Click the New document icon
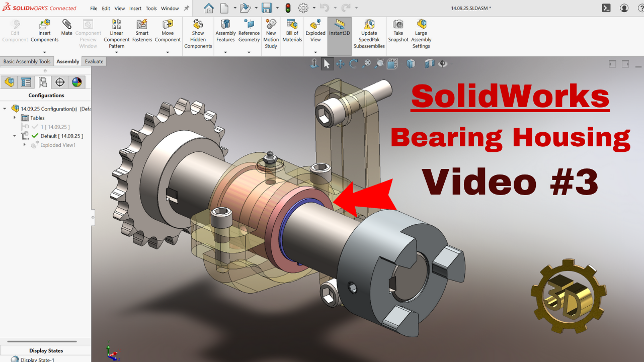Image resolution: width=644 pixels, height=362 pixels. click(224, 8)
